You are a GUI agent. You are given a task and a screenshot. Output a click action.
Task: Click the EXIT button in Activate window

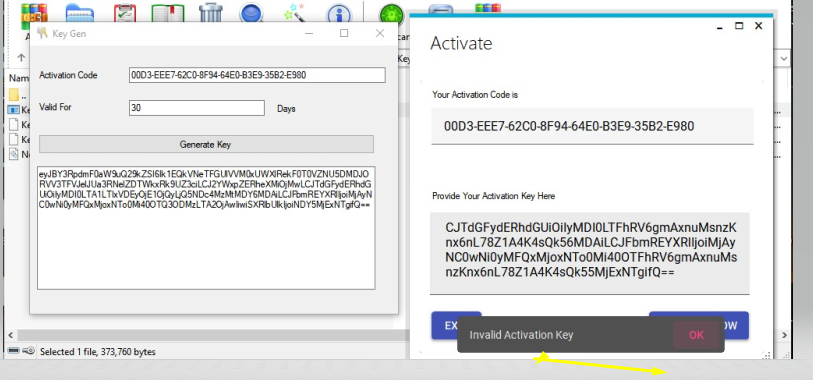click(444, 326)
